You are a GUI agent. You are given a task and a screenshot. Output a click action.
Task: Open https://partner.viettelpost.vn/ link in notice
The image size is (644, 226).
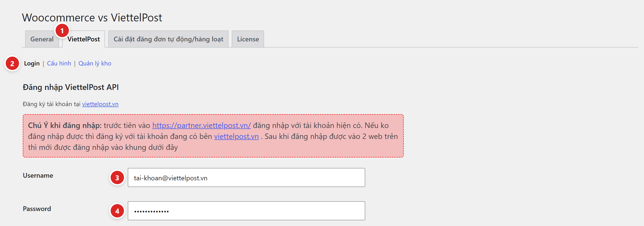(202, 125)
